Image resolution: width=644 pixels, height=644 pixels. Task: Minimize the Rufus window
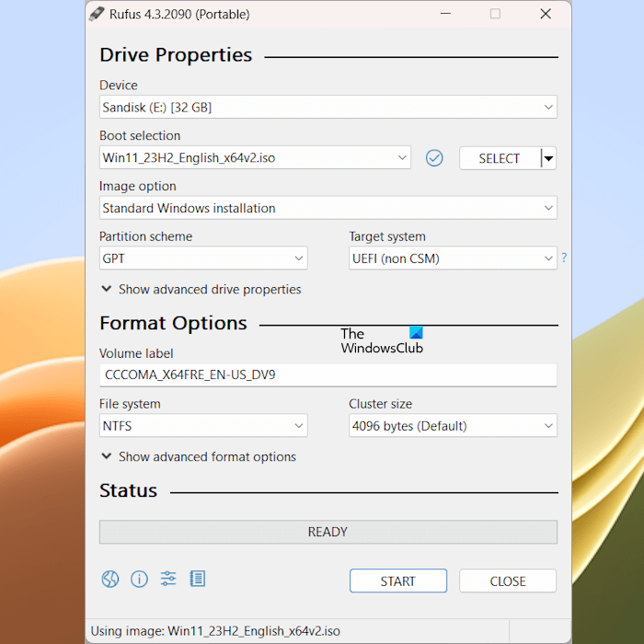pyautogui.click(x=445, y=14)
